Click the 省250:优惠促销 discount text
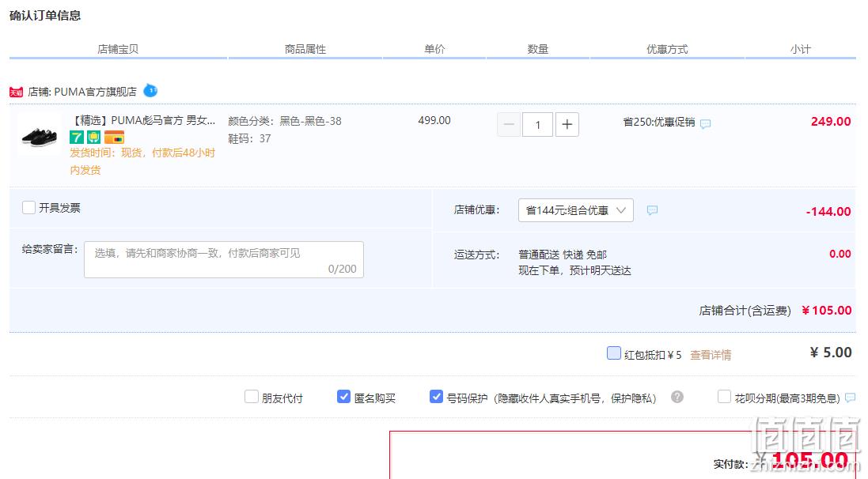Image resolution: width=868 pixels, height=479 pixels. tap(659, 122)
